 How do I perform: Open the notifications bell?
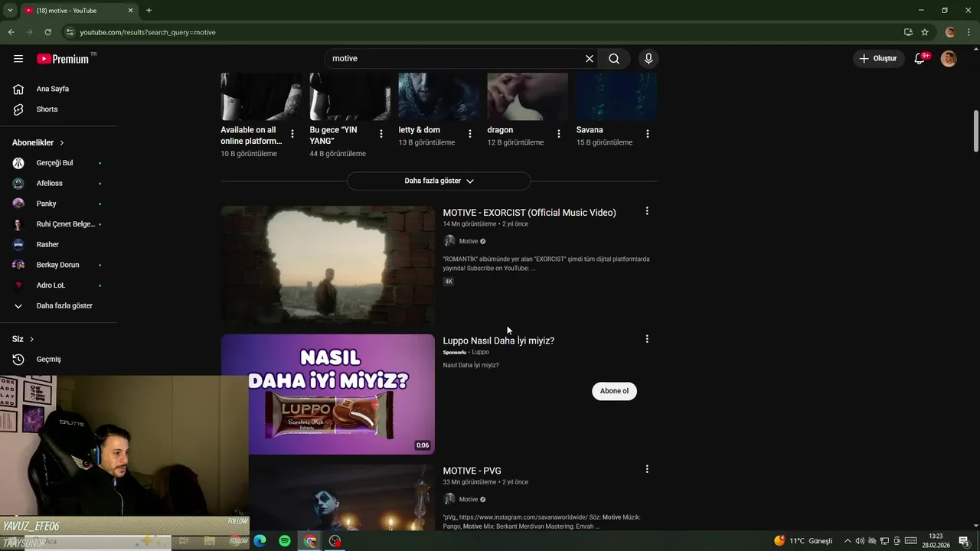pos(920,59)
